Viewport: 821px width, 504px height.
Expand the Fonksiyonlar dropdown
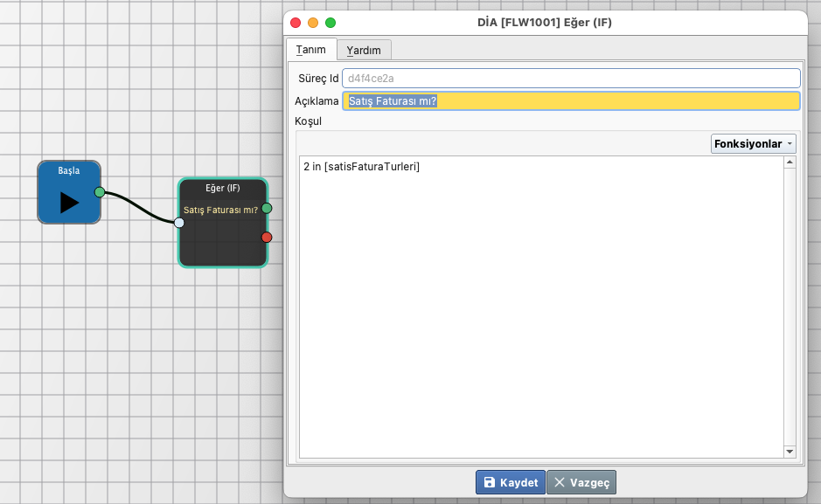tap(753, 143)
